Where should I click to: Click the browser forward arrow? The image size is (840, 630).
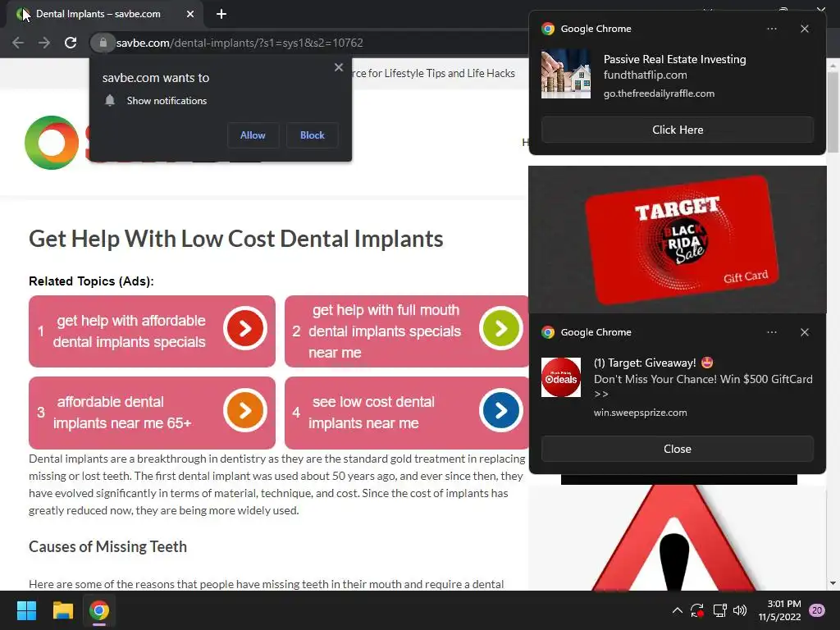tap(44, 43)
